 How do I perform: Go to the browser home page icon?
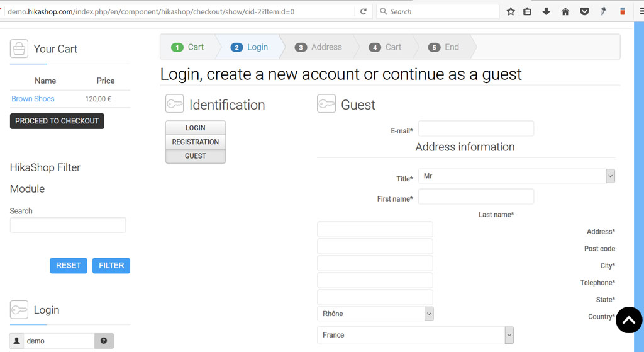click(565, 11)
